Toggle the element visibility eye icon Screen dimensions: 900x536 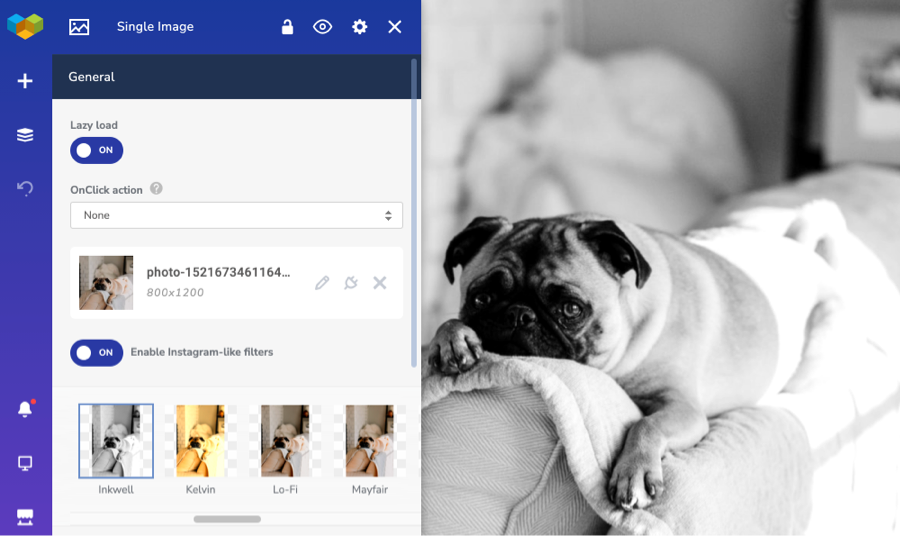tap(323, 27)
